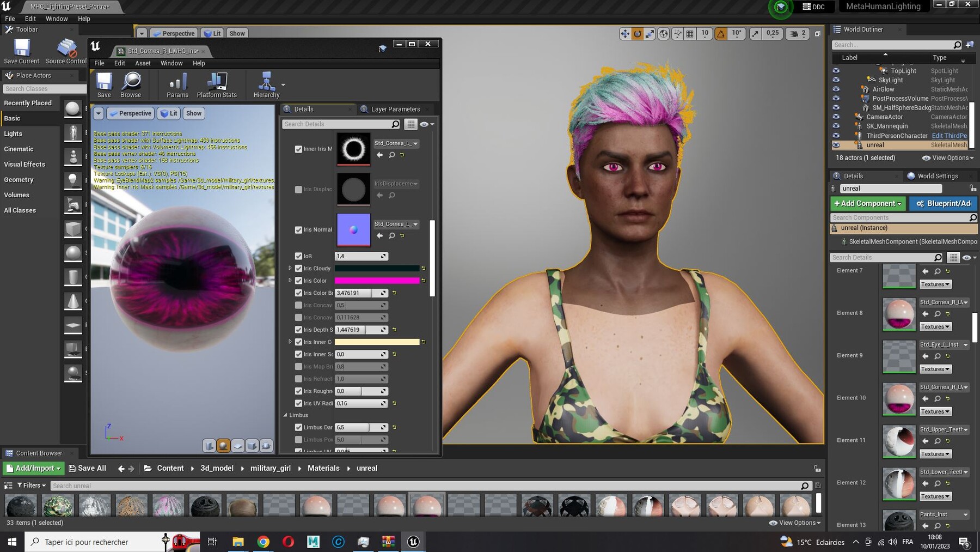Expand the Iris Color parameter

coord(290,281)
